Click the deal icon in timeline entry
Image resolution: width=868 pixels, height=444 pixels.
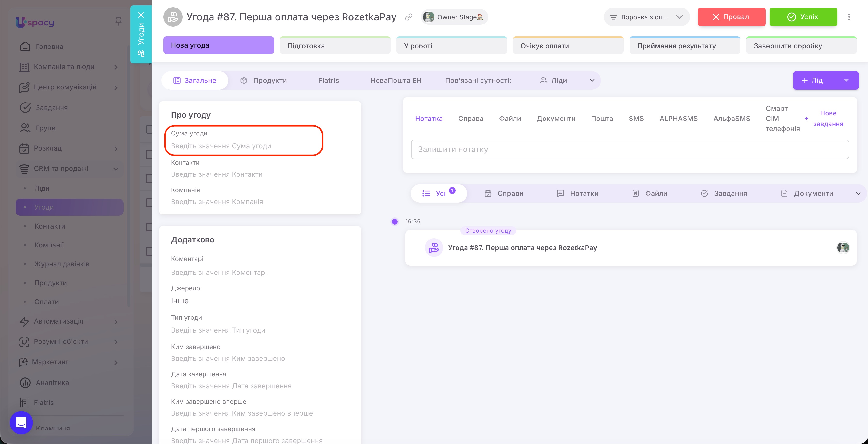434,248
